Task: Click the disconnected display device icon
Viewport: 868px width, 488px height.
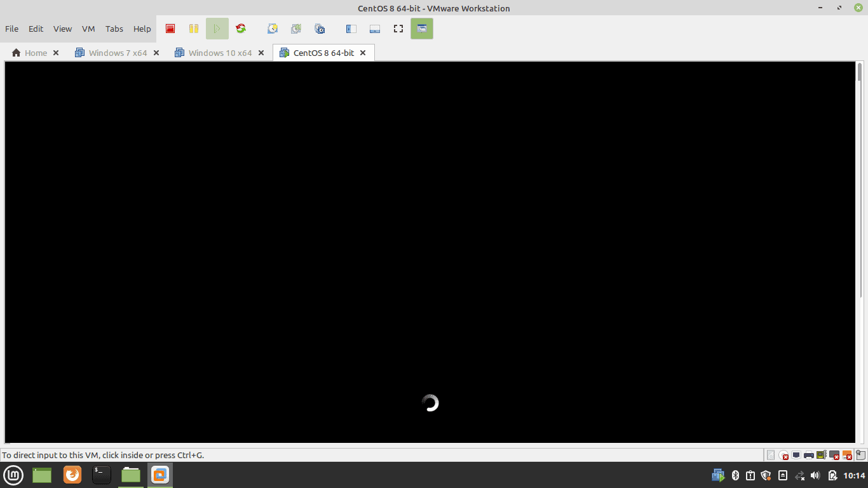Action: tap(834, 455)
